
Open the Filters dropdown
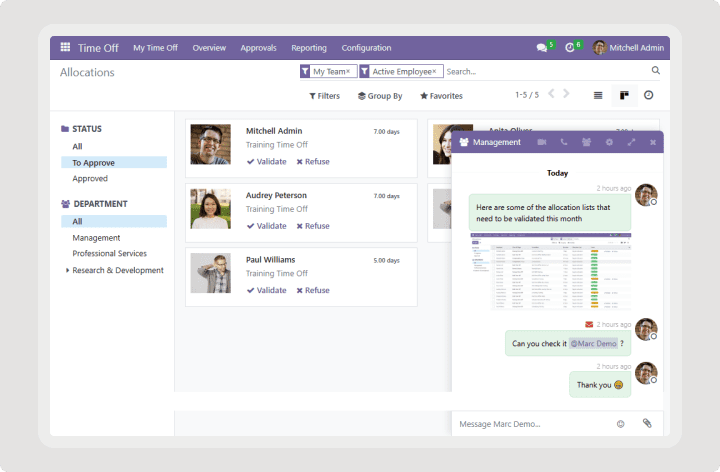324,96
